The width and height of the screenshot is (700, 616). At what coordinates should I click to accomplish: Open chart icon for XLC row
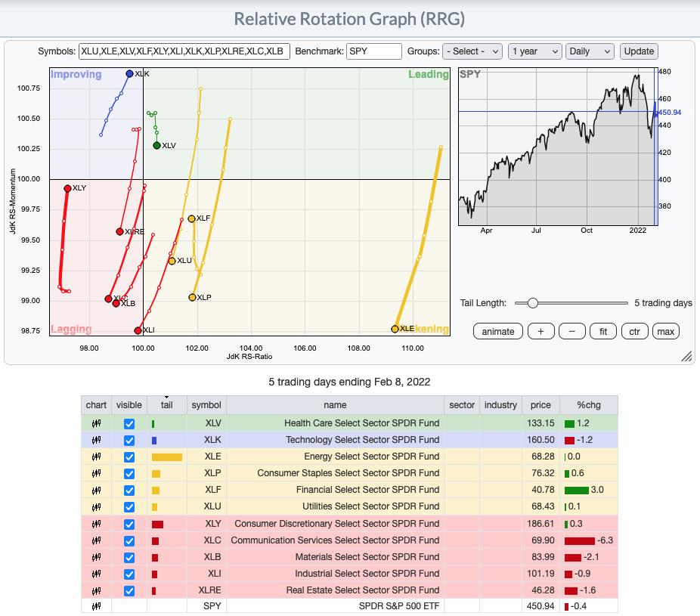point(96,540)
